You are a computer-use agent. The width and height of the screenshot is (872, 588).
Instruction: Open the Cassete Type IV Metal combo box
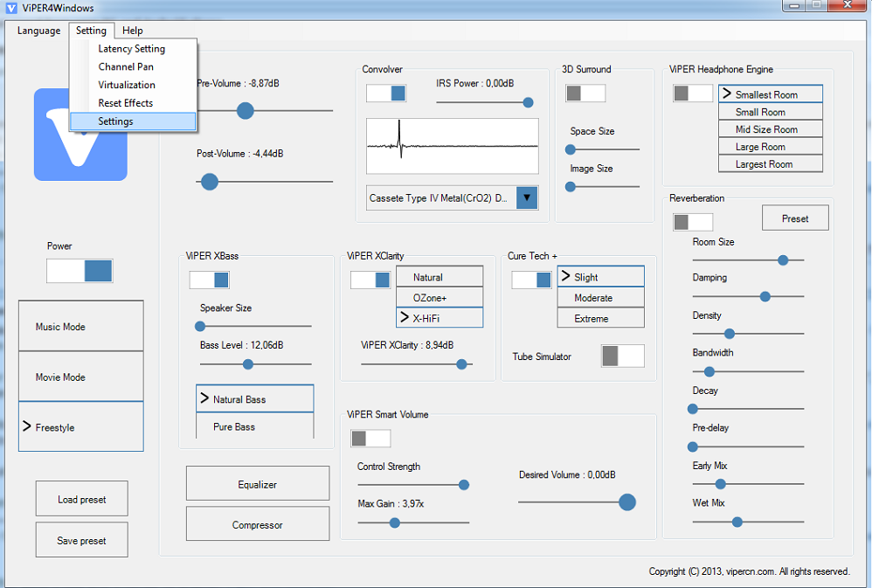[452, 198]
